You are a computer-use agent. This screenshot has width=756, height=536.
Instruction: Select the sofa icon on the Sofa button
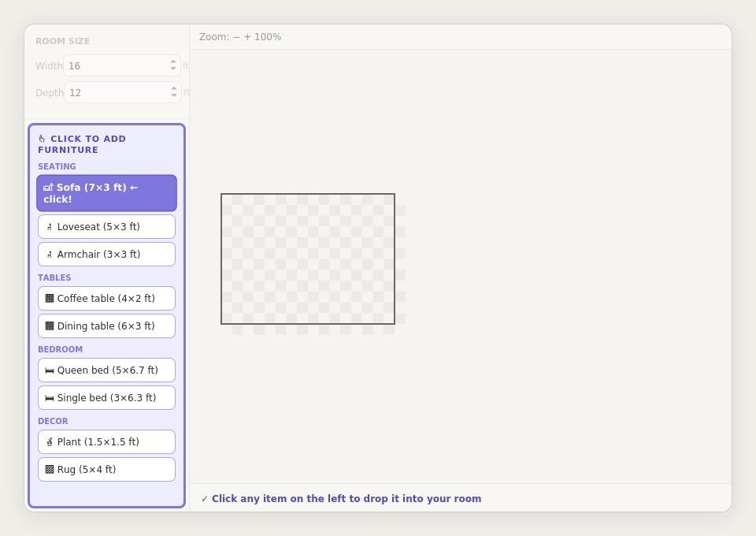coord(50,188)
